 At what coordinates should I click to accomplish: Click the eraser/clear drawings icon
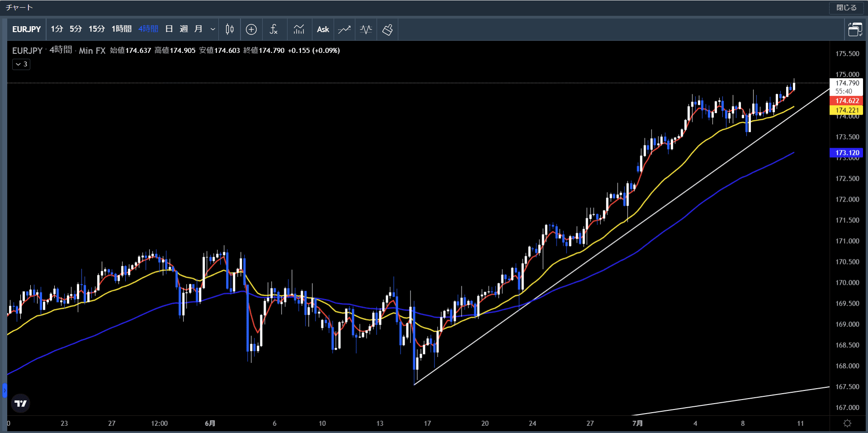[x=387, y=29]
